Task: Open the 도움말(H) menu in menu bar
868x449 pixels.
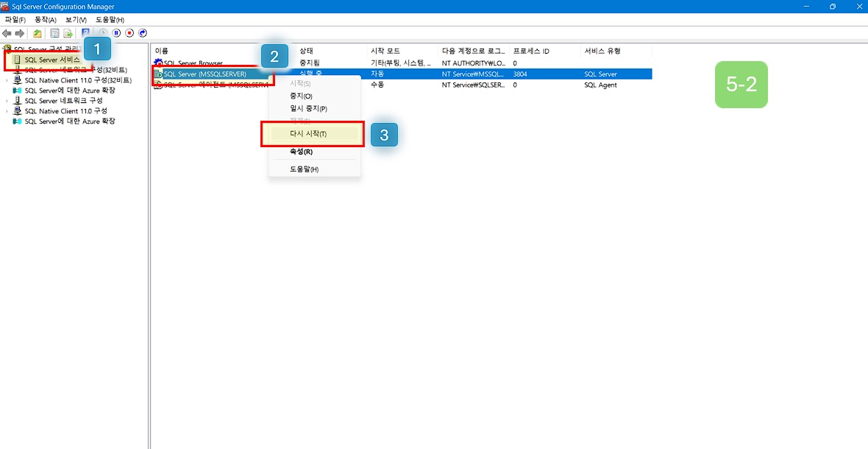Action: pyautogui.click(x=110, y=20)
